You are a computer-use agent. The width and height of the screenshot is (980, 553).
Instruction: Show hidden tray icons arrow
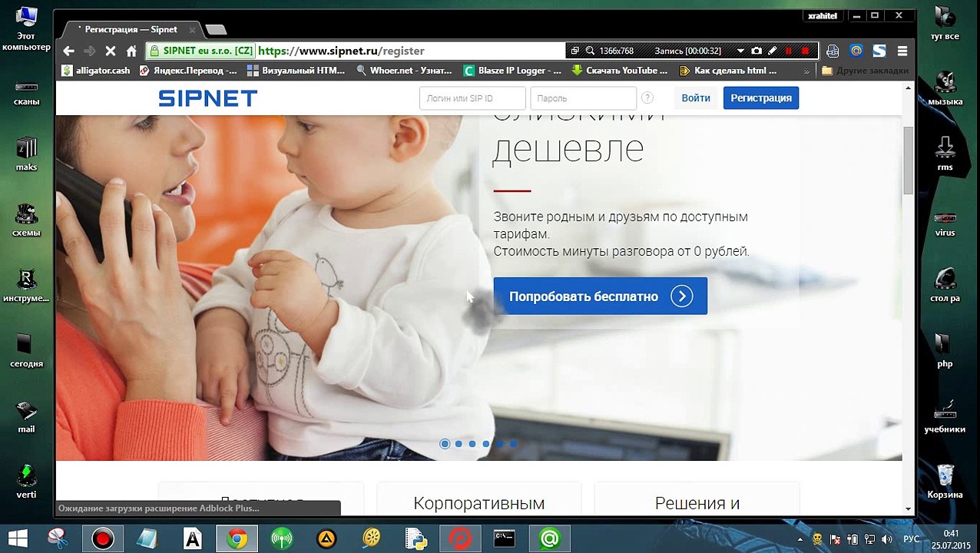click(801, 539)
